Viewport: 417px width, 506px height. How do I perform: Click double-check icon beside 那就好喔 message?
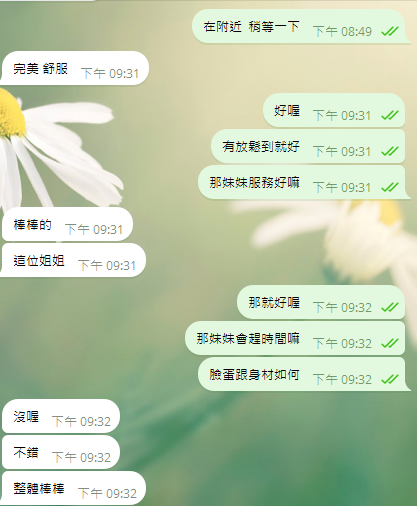point(390,307)
